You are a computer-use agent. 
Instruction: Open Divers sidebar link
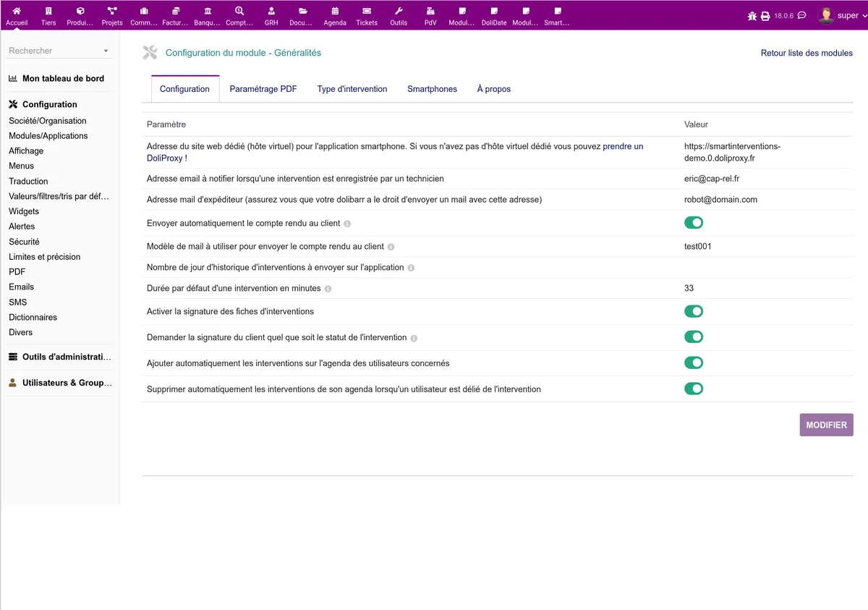coord(20,333)
